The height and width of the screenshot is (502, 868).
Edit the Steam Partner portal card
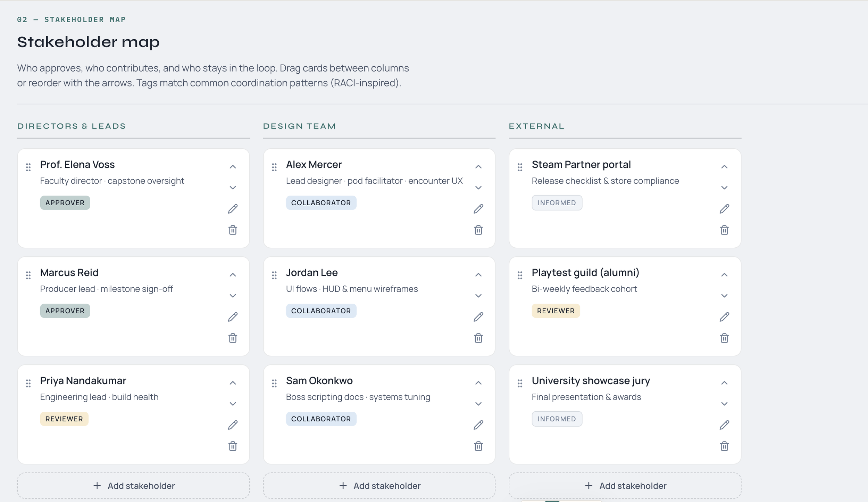(724, 209)
